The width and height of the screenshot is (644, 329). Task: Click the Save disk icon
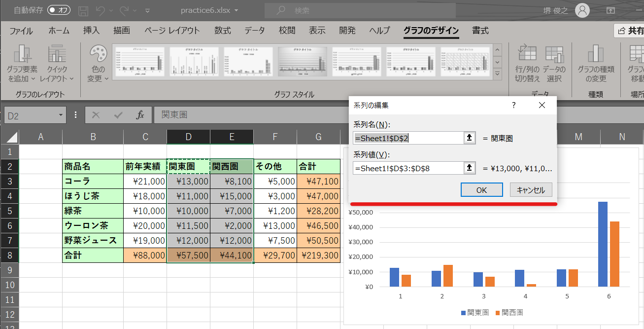[x=84, y=10]
